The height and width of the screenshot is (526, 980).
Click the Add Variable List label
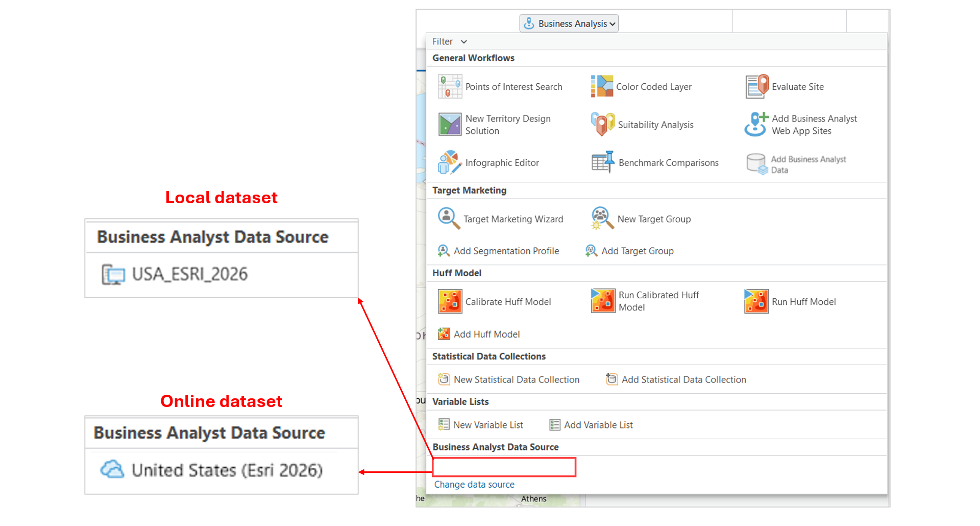(x=598, y=425)
